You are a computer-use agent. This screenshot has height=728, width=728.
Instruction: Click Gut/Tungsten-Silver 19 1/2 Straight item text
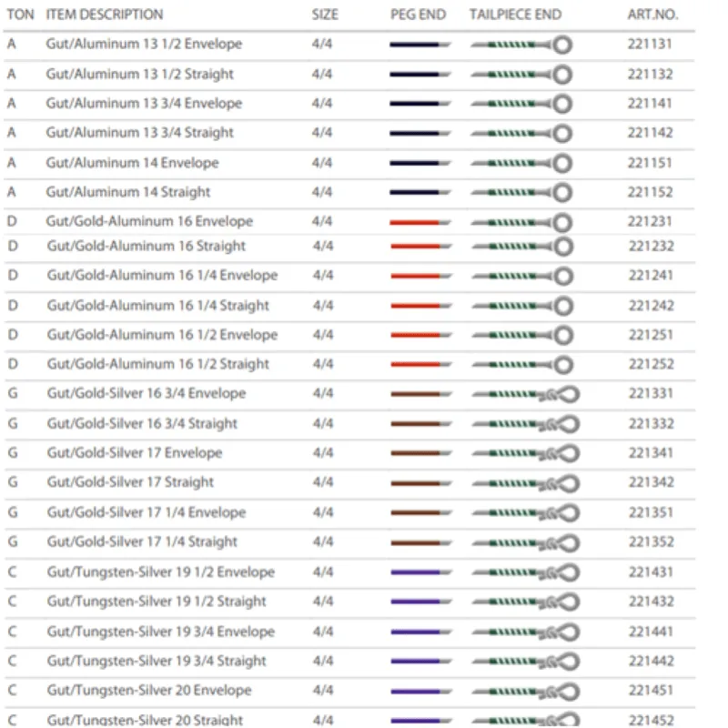coord(157,602)
